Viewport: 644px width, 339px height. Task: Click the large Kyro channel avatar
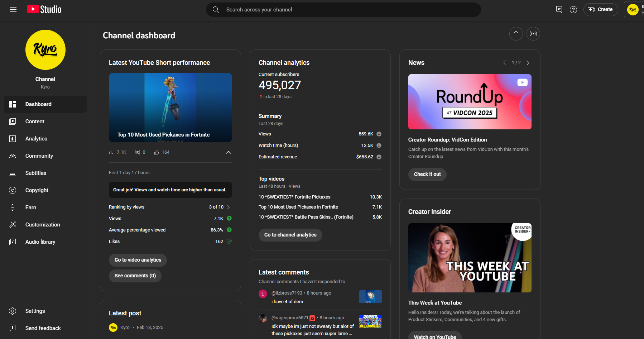tap(45, 50)
